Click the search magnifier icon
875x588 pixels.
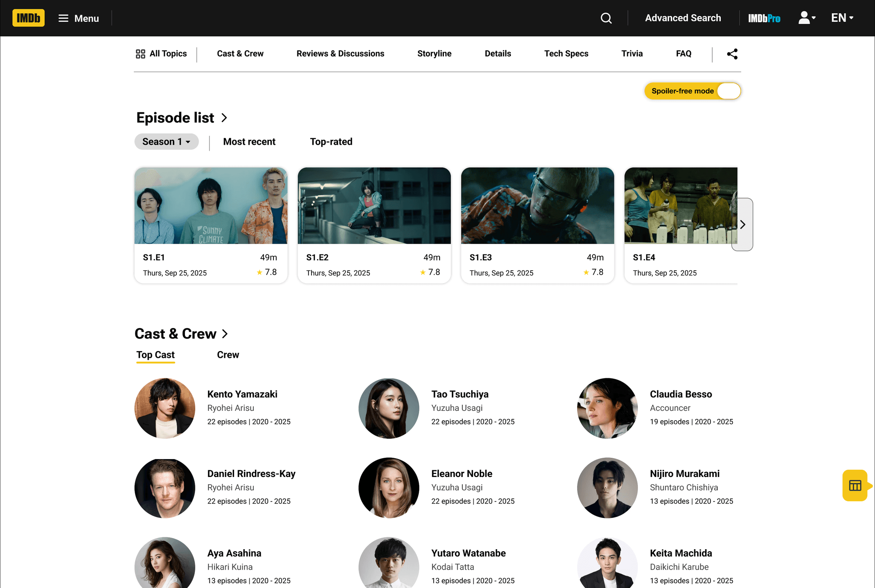606,18
